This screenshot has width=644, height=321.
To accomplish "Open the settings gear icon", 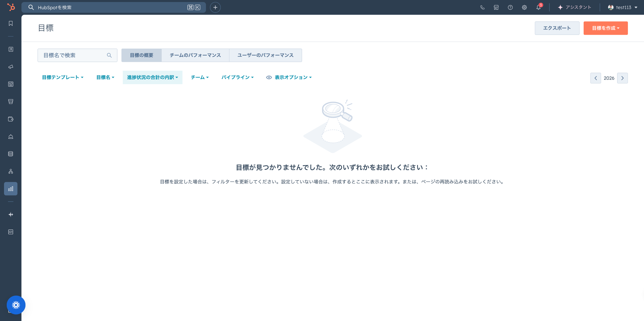I will point(524,7).
